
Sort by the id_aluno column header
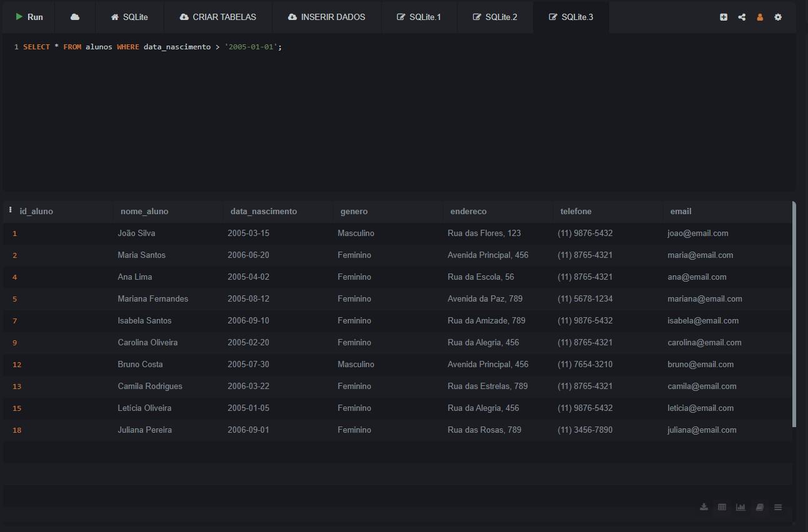(x=36, y=212)
